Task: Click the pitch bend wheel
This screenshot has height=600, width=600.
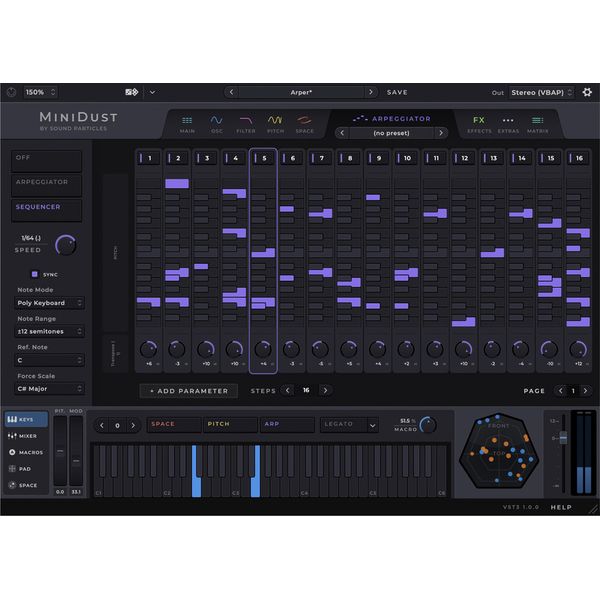Action: [x=60, y=452]
